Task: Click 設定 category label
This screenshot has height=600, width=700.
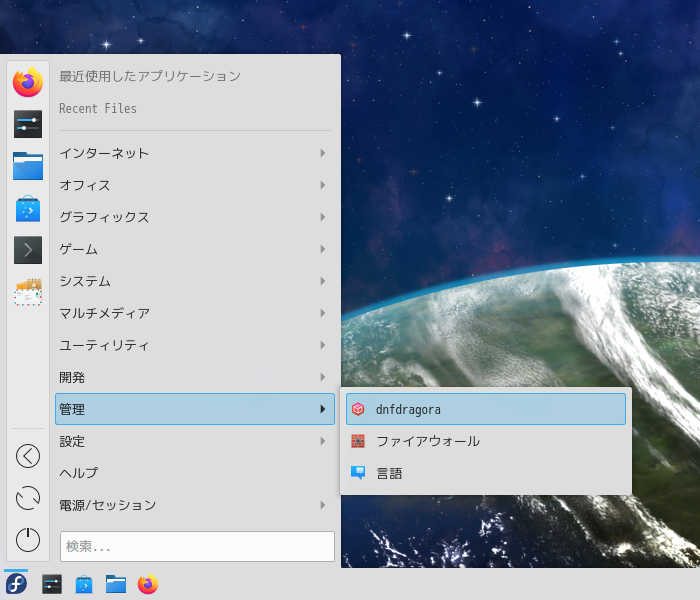Action: point(72,441)
